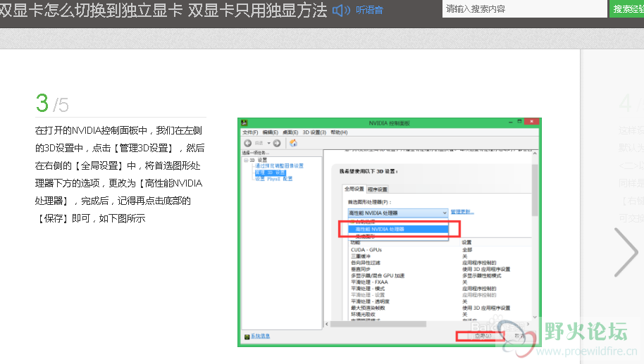This screenshot has width=644, height=364.
Task: Open the back history dropdown arrow
Action: tap(269, 143)
